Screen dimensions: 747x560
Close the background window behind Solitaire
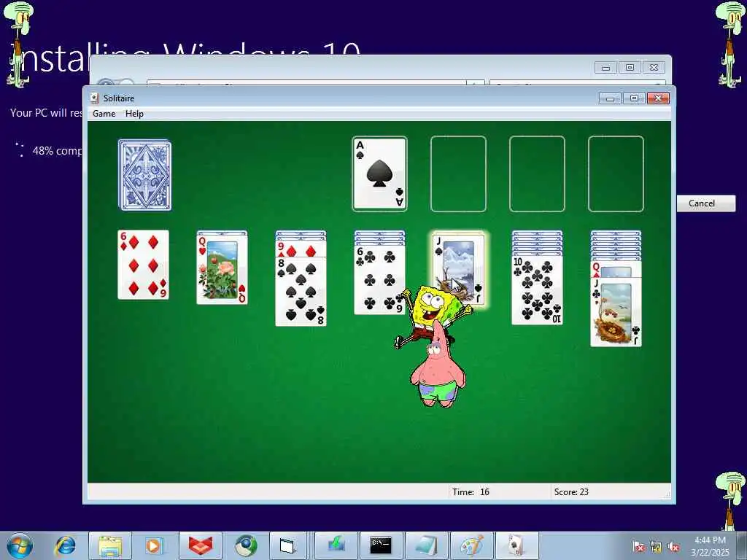(x=654, y=68)
